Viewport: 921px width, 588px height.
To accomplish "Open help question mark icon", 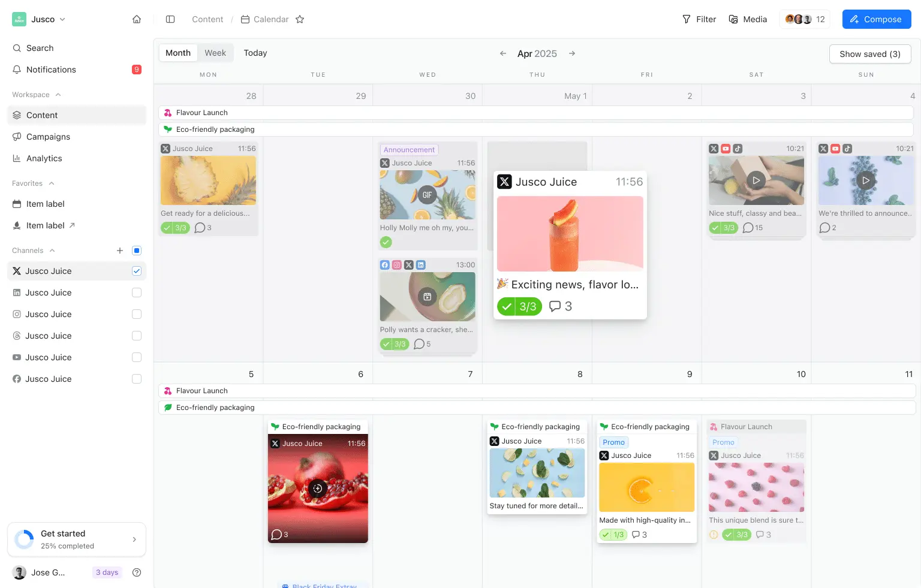I will (137, 572).
